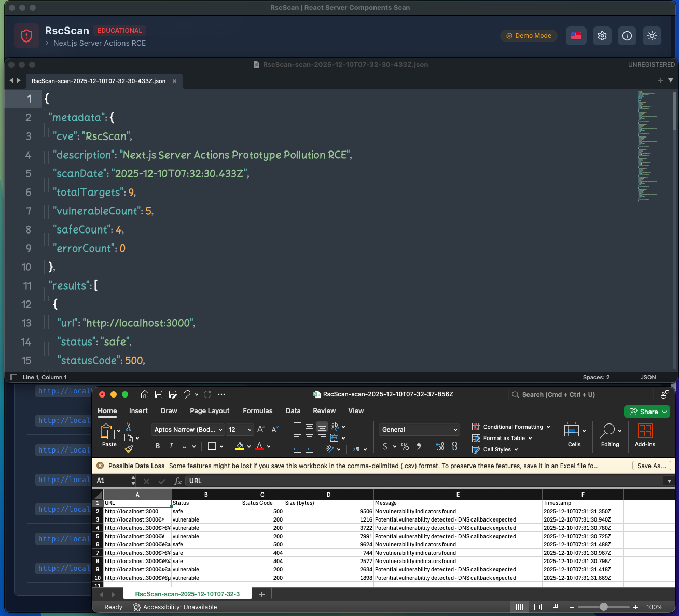Toggle underline formatting in Excel
Screen dimensions: 679x616
pos(184,446)
